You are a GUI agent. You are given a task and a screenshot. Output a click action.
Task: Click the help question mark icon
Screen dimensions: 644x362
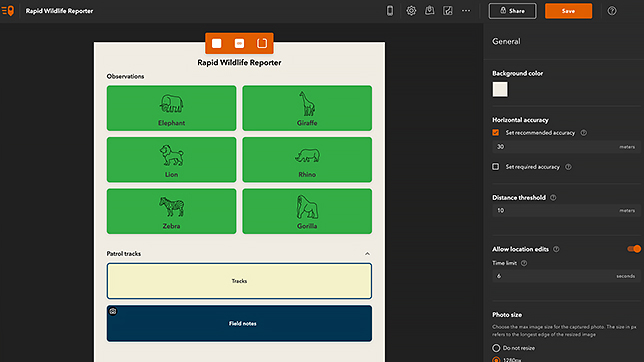612,11
